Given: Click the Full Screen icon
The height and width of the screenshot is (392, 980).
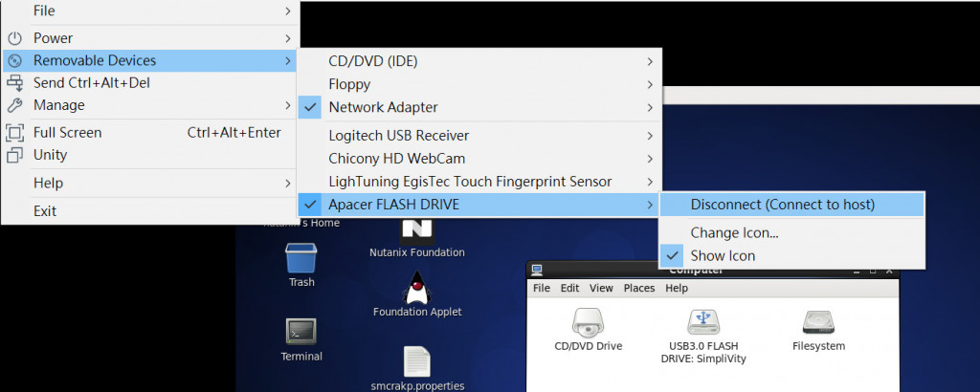Looking at the screenshot, I should [14, 132].
